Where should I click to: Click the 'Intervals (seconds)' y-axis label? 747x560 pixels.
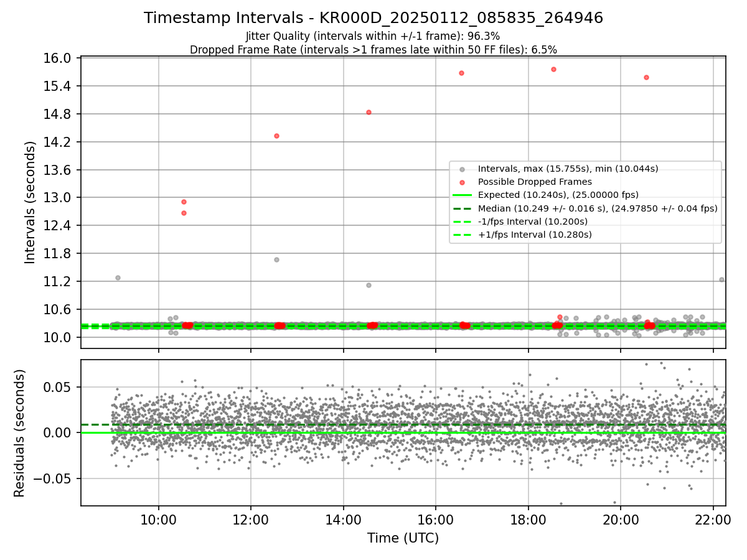pos(31,202)
